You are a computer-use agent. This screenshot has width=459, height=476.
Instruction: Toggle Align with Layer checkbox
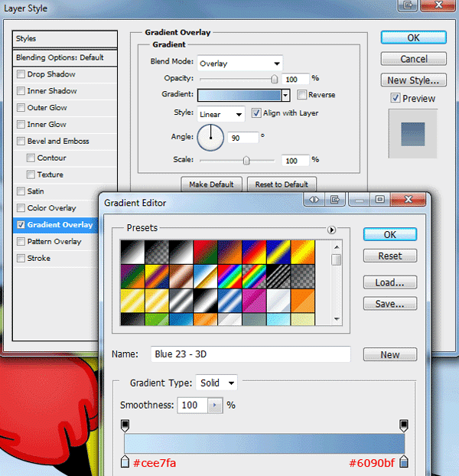[256, 113]
